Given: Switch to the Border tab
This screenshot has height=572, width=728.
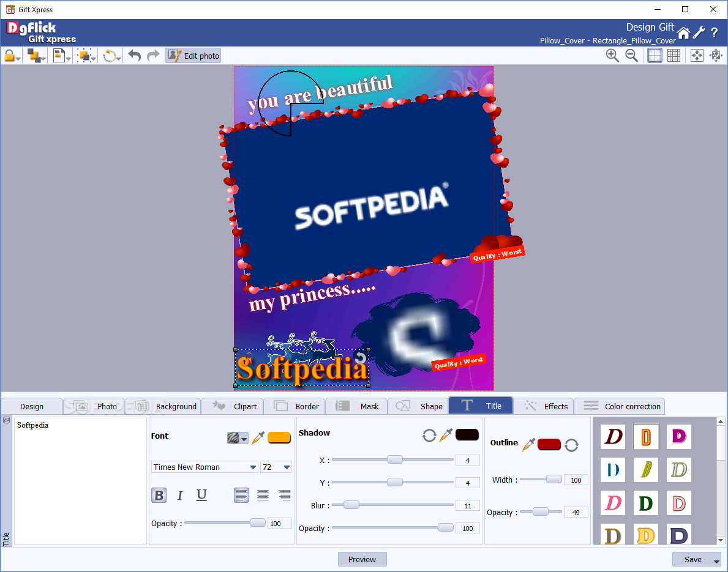Looking at the screenshot, I should pyautogui.click(x=295, y=406).
